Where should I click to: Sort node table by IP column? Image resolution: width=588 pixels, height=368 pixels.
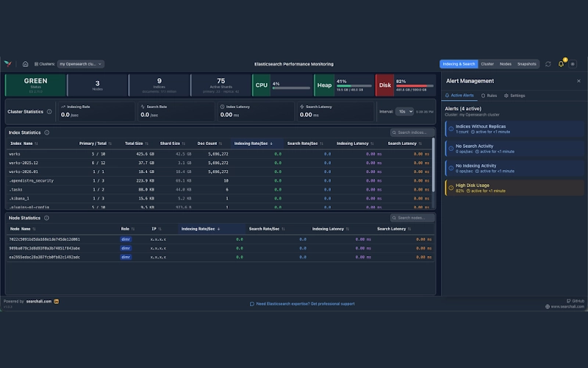click(x=157, y=229)
